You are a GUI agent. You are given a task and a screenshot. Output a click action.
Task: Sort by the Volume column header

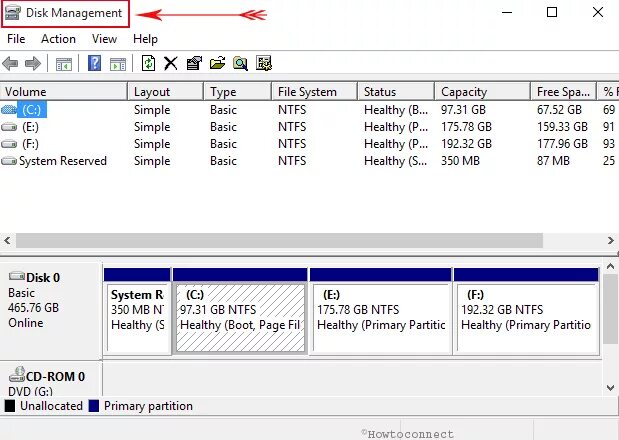(x=64, y=92)
